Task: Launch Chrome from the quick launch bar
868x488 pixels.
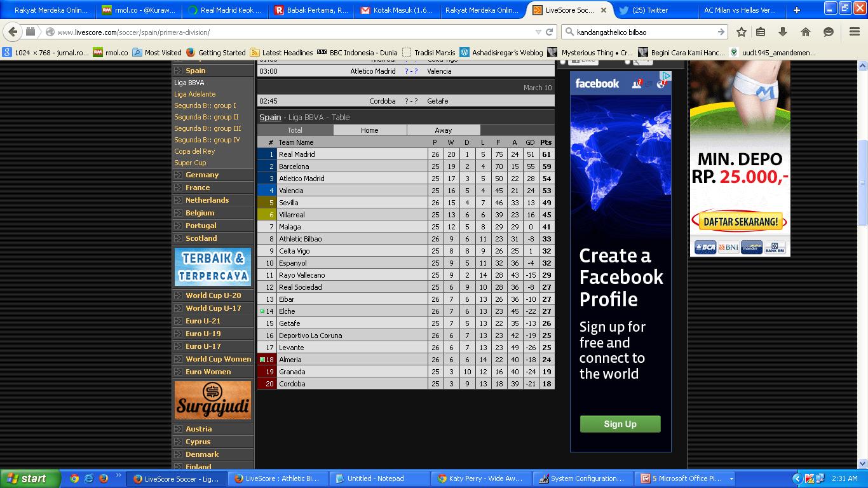Action: [74, 478]
